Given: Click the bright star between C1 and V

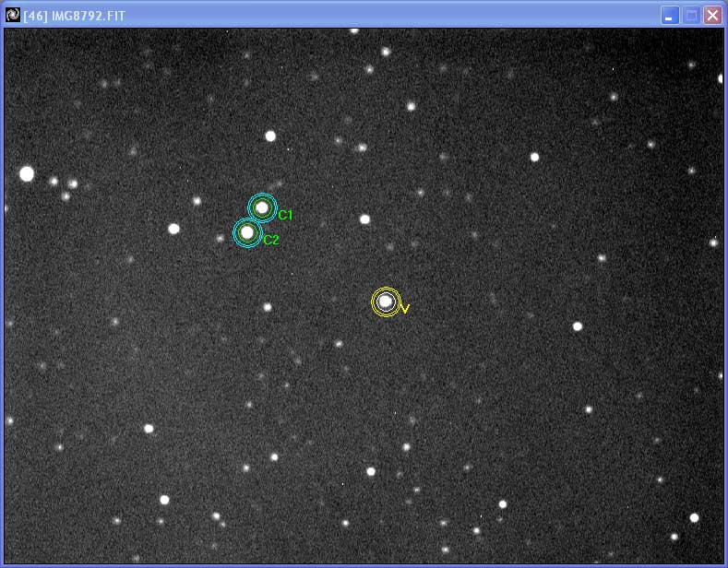Looking at the screenshot, I should point(364,219).
